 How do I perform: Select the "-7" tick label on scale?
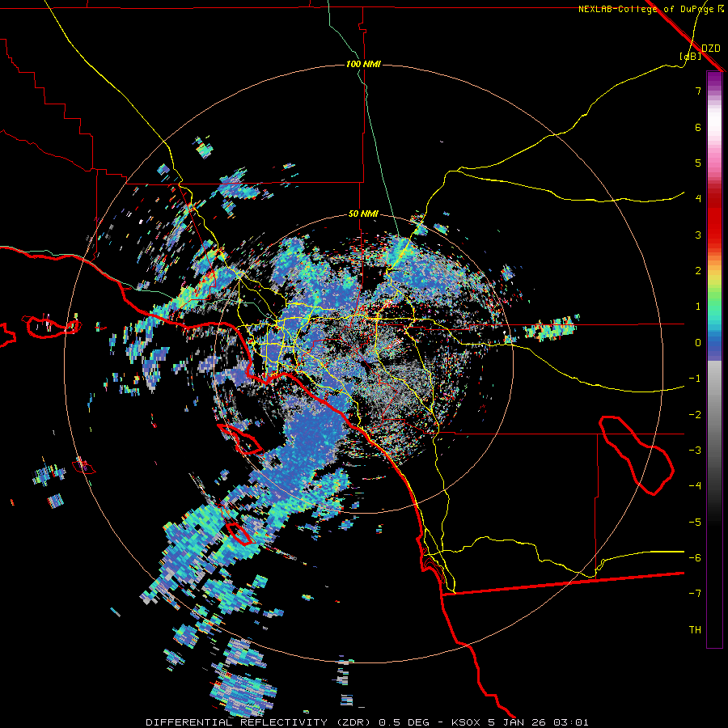pyautogui.click(x=695, y=594)
